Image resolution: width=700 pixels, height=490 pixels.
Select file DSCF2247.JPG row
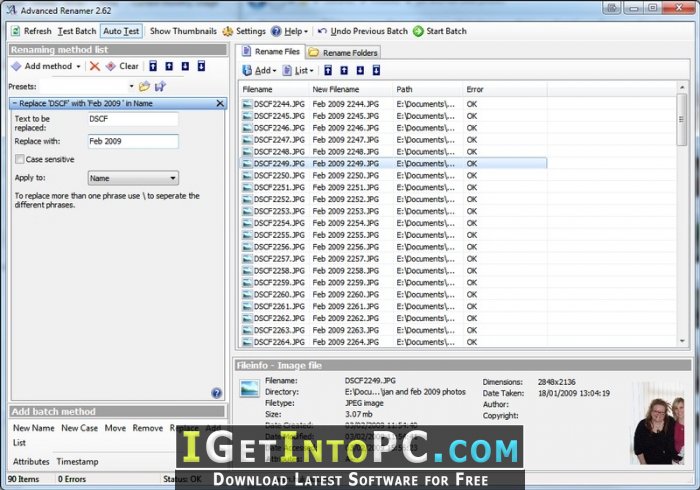[x=393, y=140]
